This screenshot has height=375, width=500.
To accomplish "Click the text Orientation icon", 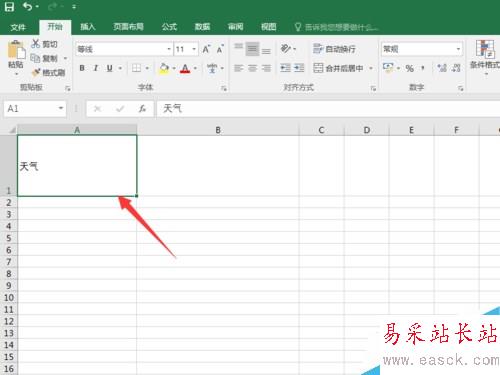I will pyautogui.click(x=286, y=49).
